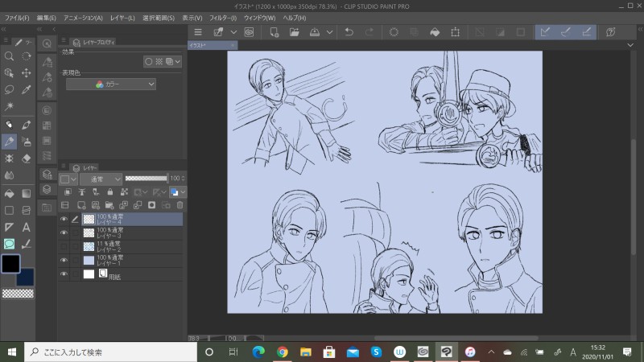Viewport: 644px width, 362px height.
Task: Open the 表現色 カラー dropdown
Action: [111, 84]
